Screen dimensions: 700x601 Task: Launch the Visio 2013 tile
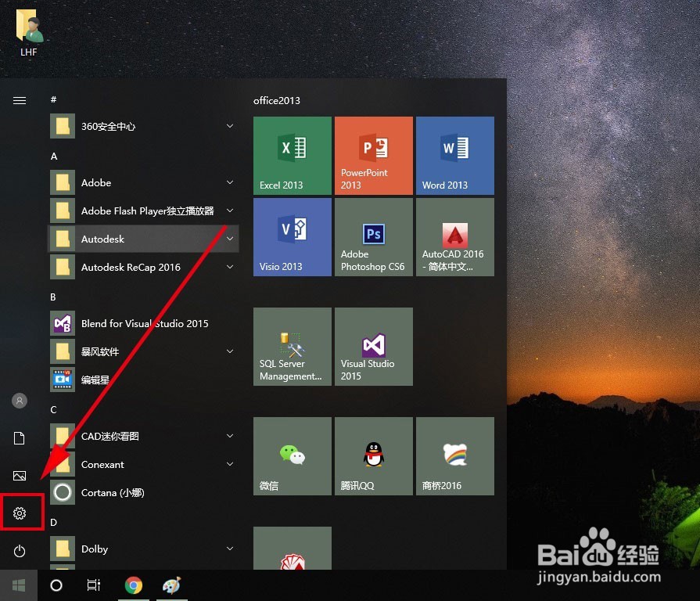pyautogui.click(x=293, y=237)
